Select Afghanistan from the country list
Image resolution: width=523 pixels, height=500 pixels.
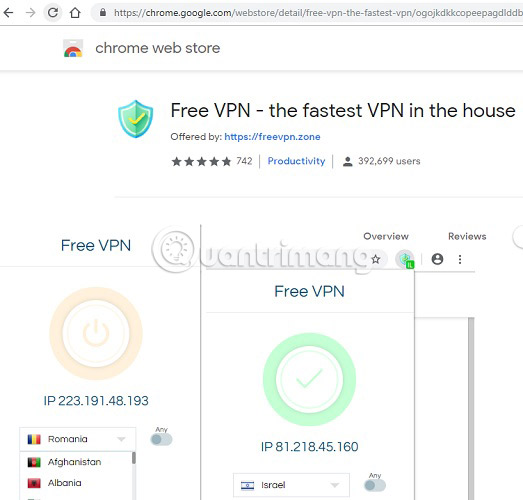point(76,462)
